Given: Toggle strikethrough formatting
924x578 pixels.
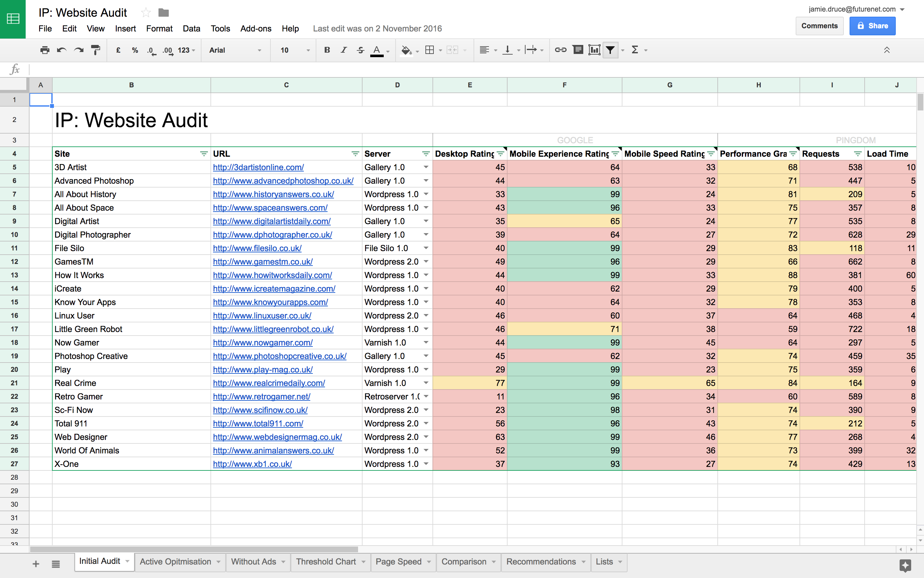Looking at the screenshot, I should pos(360,50).
